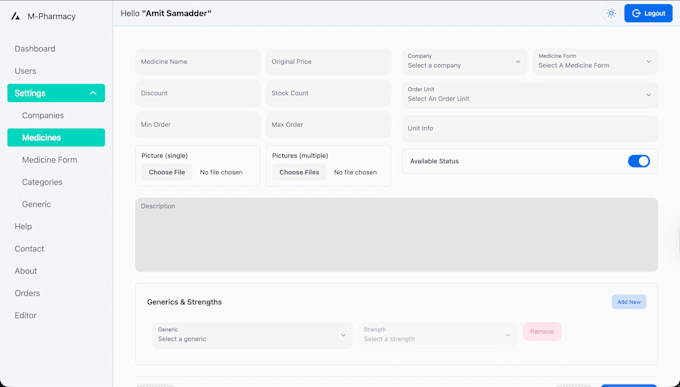Viewport: 680px width, 387px height.
Task: Focus the Original Price field
Action: (x=328, y=62)
